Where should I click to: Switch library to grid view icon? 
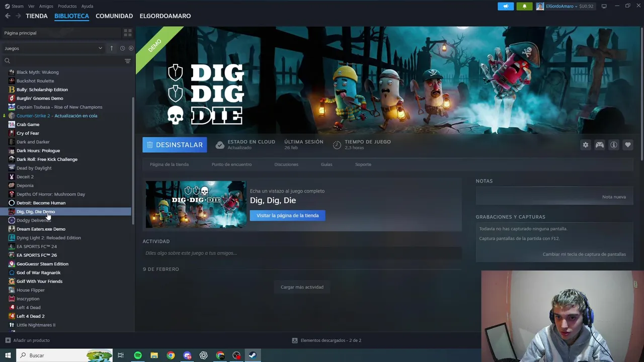click(x=128, y=33)
